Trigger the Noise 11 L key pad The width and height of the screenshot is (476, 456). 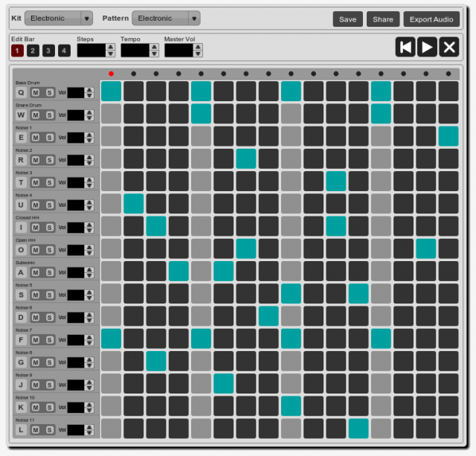click(21, 430)
